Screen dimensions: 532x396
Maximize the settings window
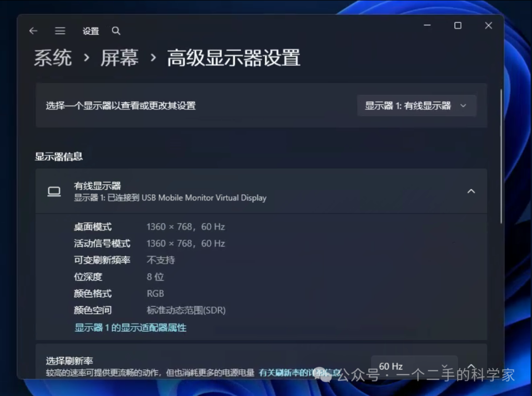458,26
